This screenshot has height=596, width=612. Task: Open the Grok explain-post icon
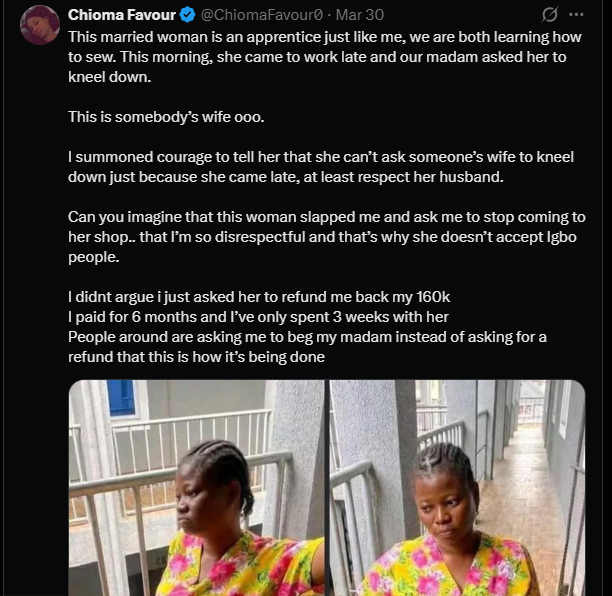coord(547,16)
